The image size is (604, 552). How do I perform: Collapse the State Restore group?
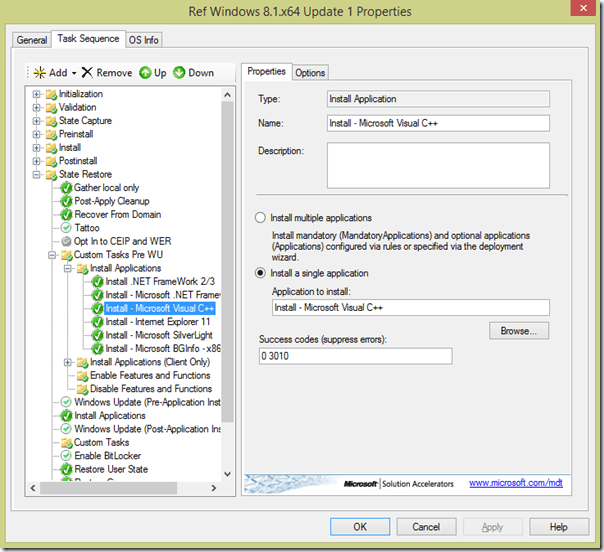coord(37,174)
